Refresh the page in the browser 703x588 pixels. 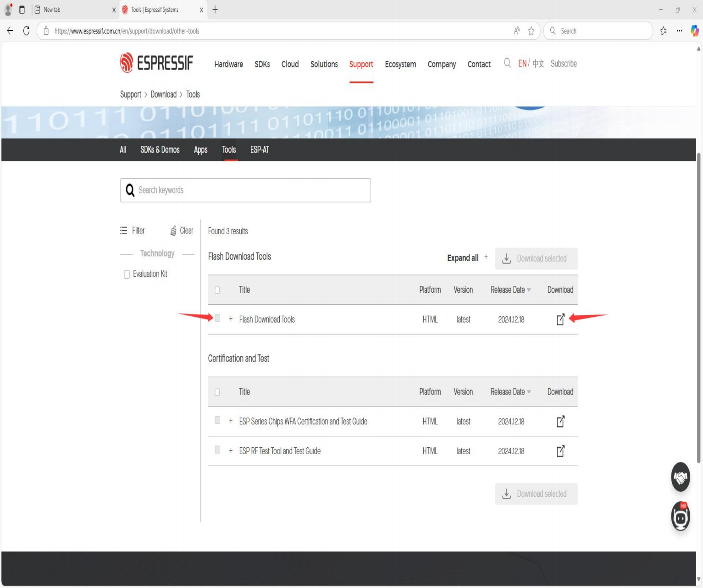(x=26, y=31)
